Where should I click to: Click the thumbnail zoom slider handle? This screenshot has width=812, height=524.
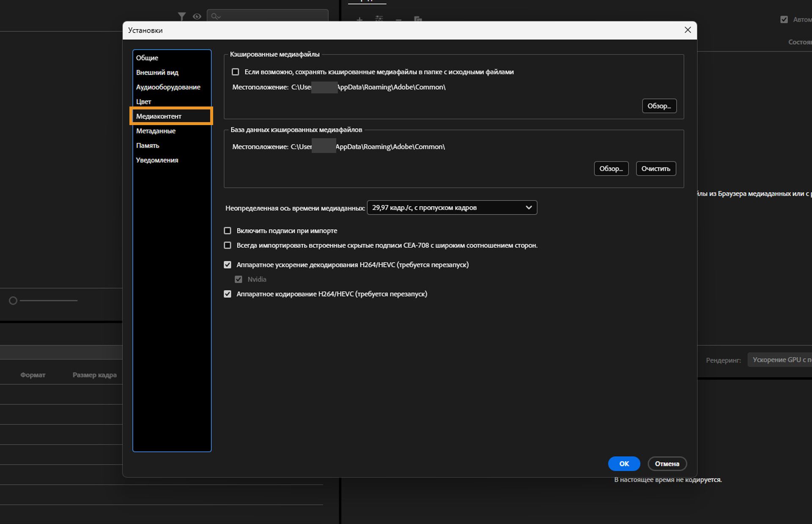[x=13, y=300]
